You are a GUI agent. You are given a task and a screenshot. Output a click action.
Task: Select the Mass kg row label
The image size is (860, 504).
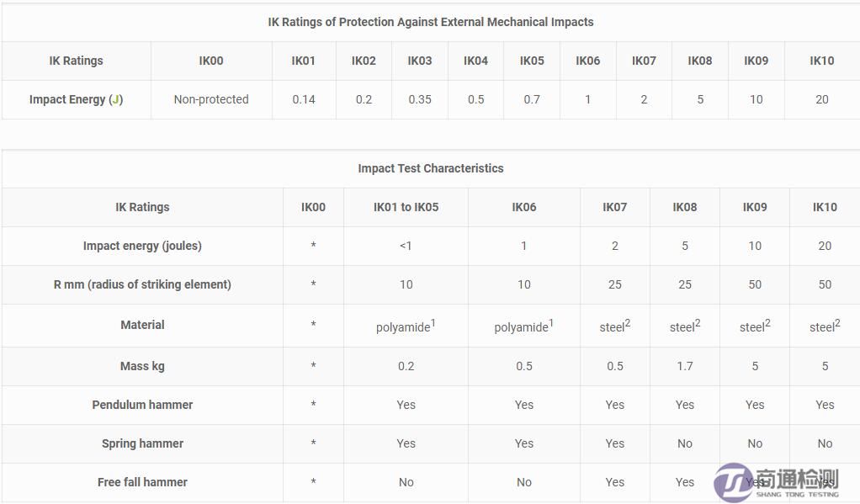pyautogui.click(x=142, y=366)
